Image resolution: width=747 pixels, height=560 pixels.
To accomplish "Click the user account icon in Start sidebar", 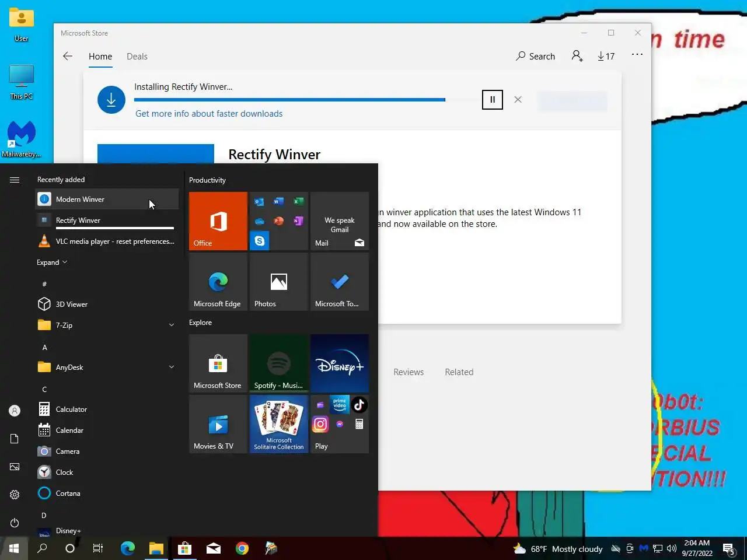I will click(15, 411).
